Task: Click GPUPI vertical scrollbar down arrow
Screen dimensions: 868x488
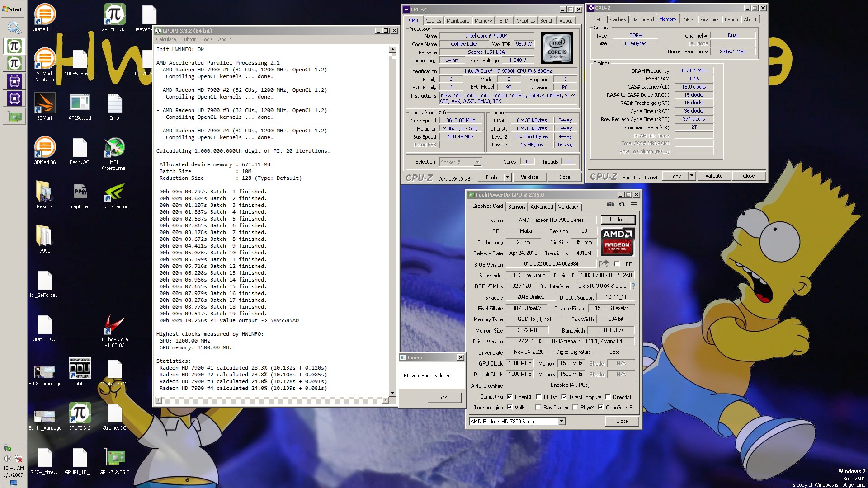Action: click(x=392, y=393)
